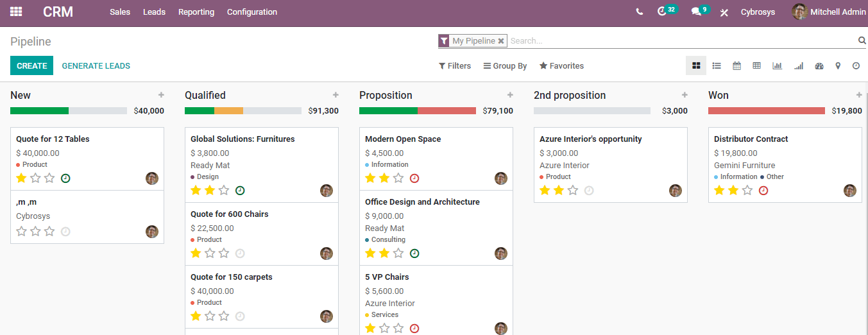Switch to Map view

pyautogui.click(x=838, y=65)
